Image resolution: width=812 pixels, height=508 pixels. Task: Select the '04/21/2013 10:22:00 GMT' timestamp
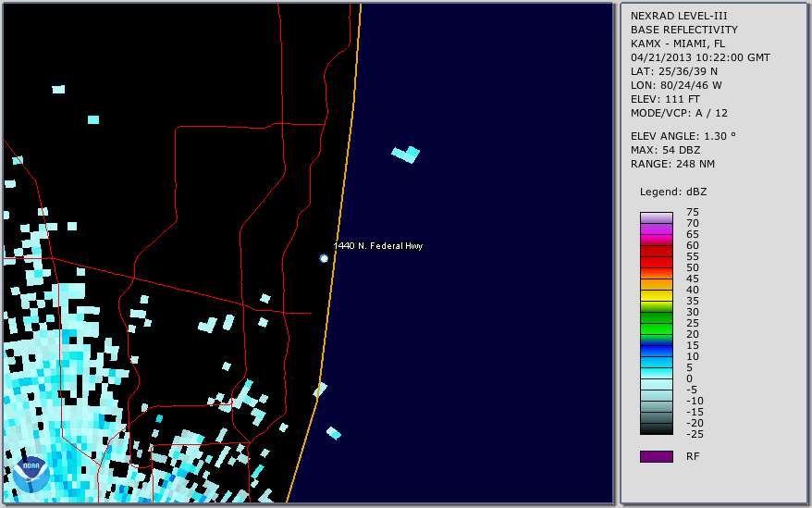pyautogui.click(x=700, y=57)
